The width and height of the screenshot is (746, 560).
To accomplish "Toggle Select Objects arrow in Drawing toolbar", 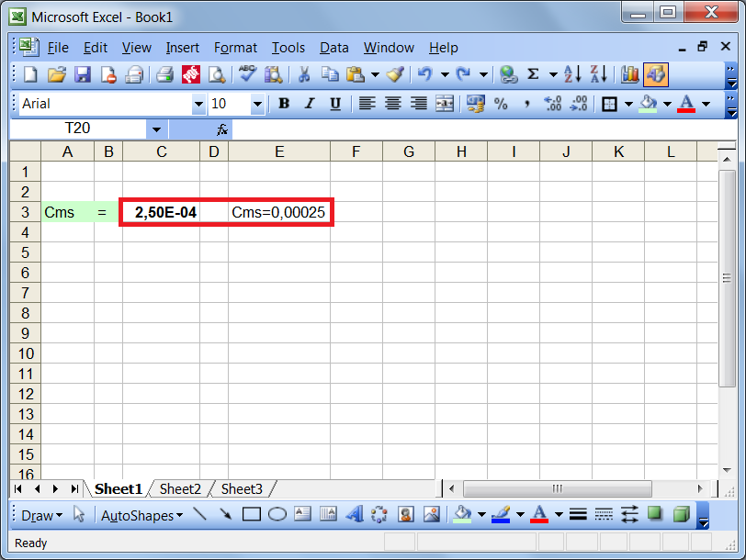I will [x=79, y=514].
